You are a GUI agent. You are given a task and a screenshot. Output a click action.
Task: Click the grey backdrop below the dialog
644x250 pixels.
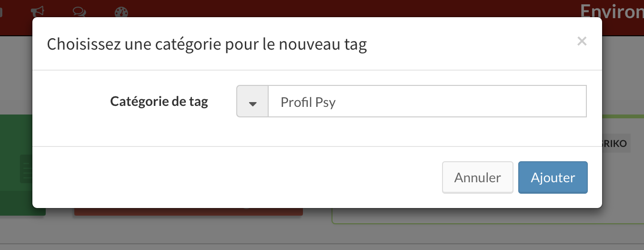pos(322,234)
